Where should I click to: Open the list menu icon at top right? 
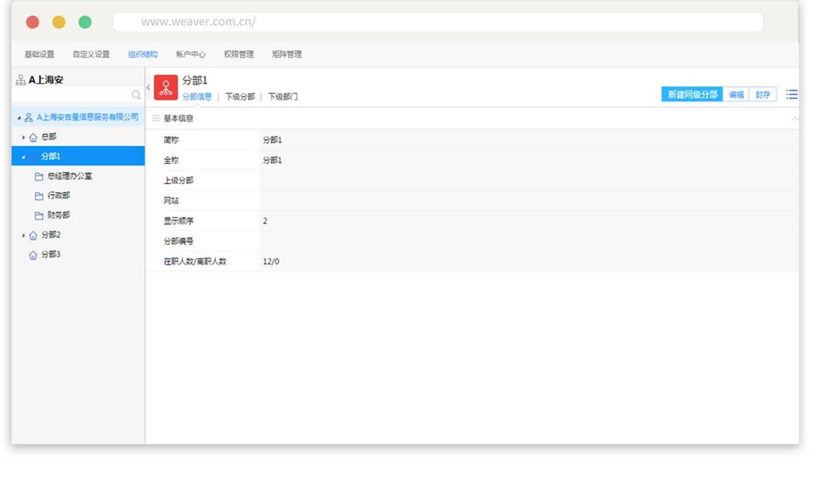click(x=792, y=94)
